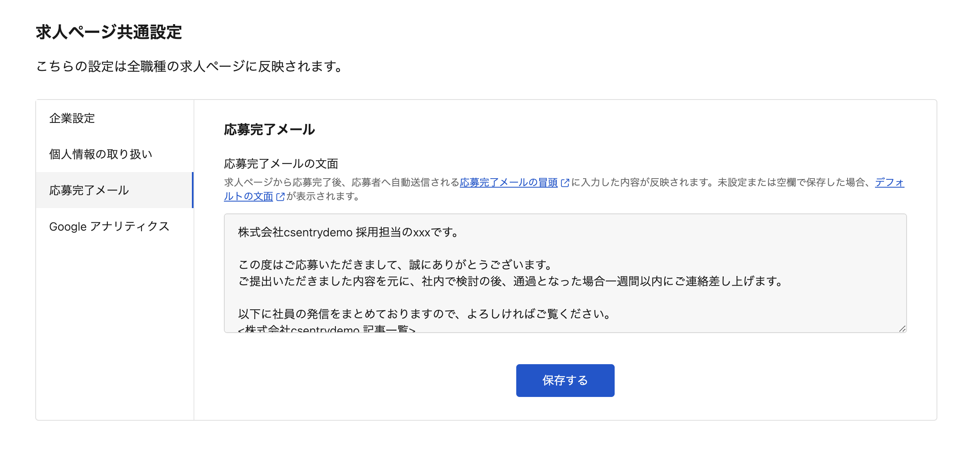This screenshot has height=467, width=980.
Task: Click the 株式会社csentrydemo 採用担当 line in textarea
Action: (x=348, y=233)
